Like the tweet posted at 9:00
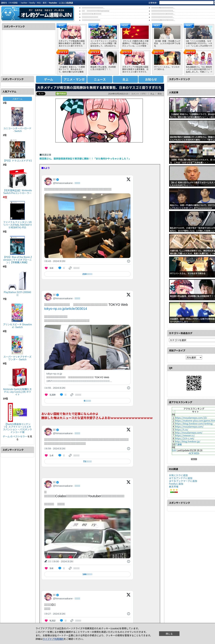Screen dimensions: 215x644 coord(46,568)
